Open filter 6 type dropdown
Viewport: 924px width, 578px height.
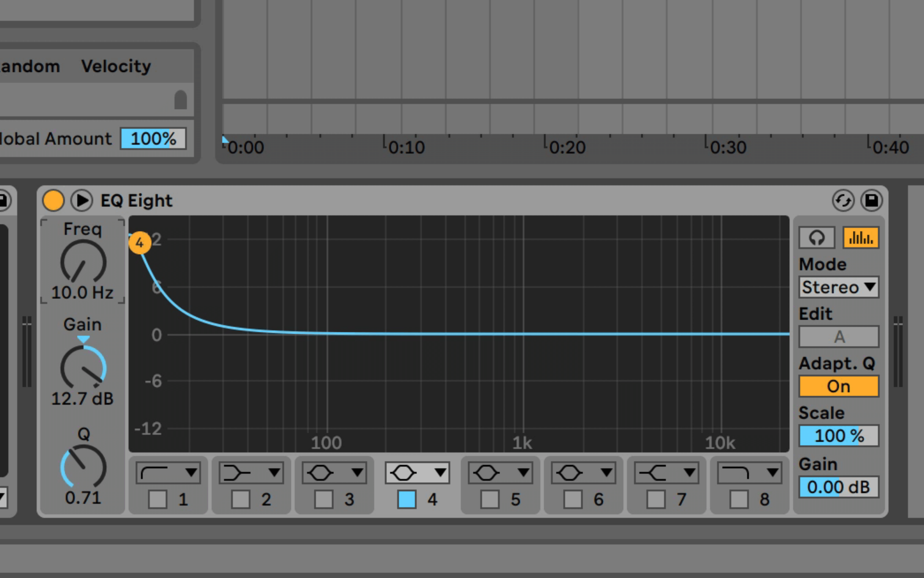point(584,473)
